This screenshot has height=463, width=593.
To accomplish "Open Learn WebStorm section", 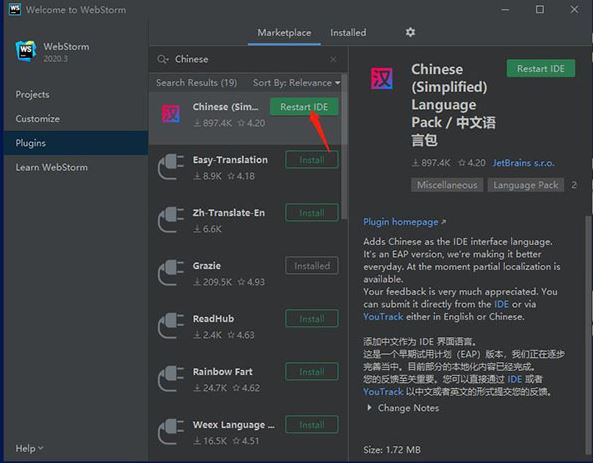I will click(51, 167).
